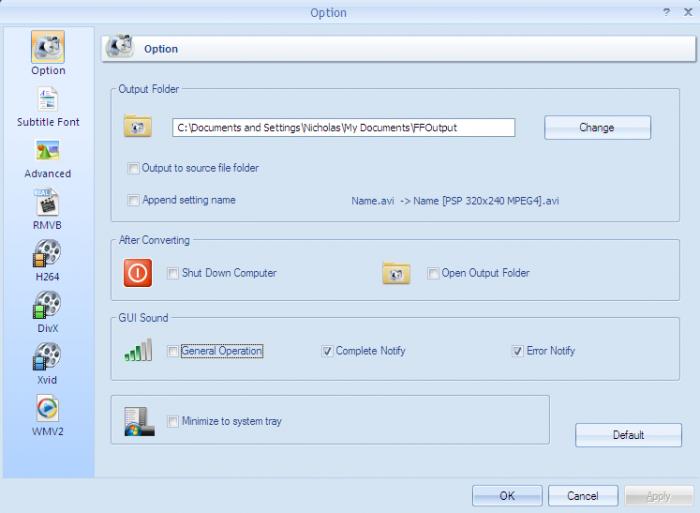This screenshot has width=700, height=513.
Task: Toggle General Operation sound checkbox
Action: point(173,351)
